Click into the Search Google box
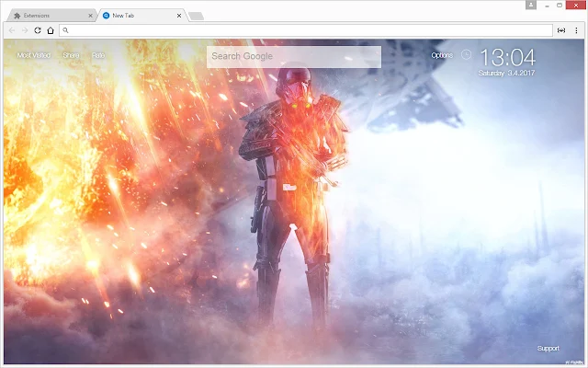The height and width of the screenshot is (368, 588). tap(294, 57)
